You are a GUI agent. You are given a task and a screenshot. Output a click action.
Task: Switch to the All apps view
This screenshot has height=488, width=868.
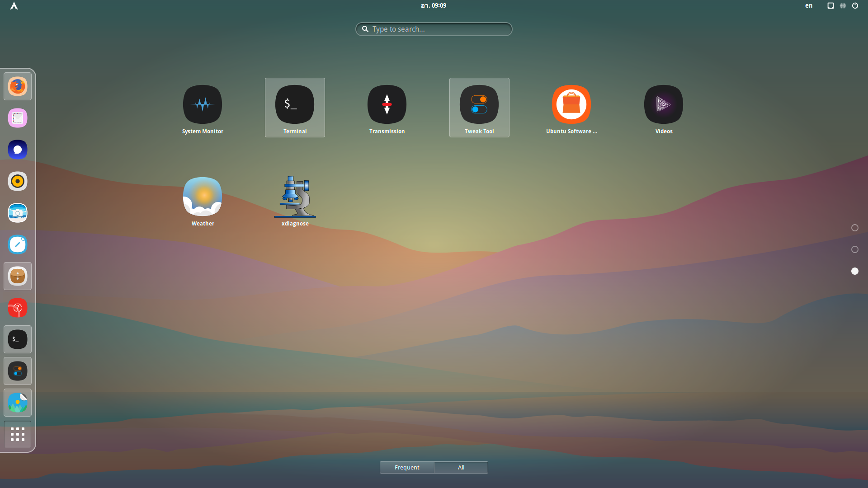(461, 467)
